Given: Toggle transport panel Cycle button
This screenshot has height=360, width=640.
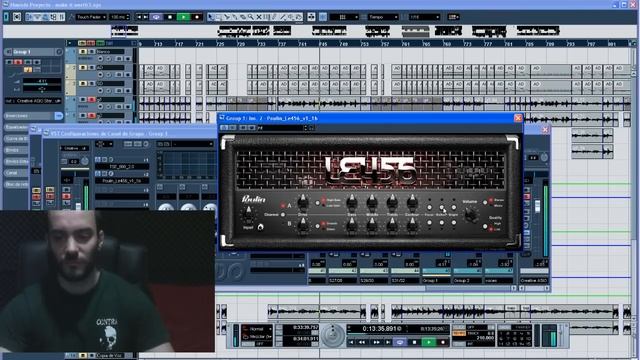Looking at the screenshot, I should (x=400, y=342).
